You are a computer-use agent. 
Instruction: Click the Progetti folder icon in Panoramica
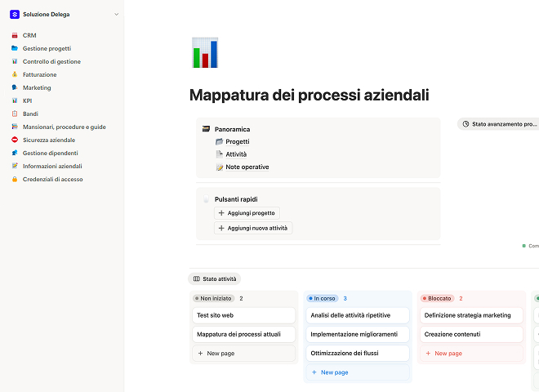[220, 141]
